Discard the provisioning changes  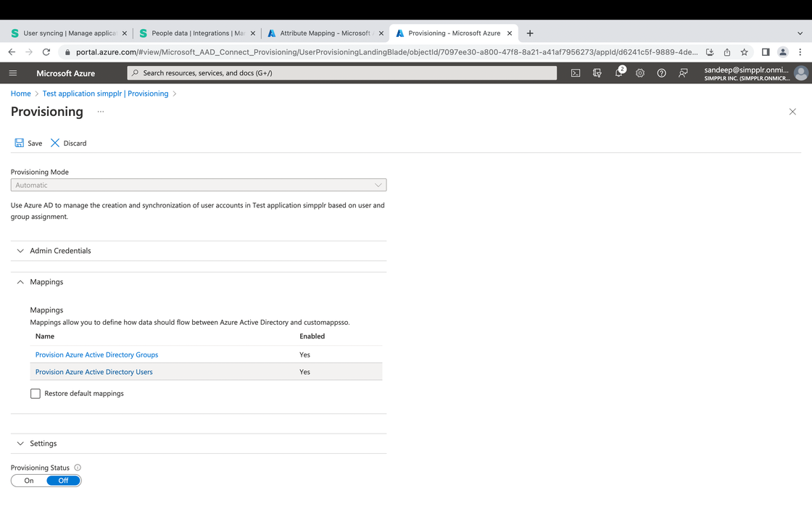[x=68, y=143]
